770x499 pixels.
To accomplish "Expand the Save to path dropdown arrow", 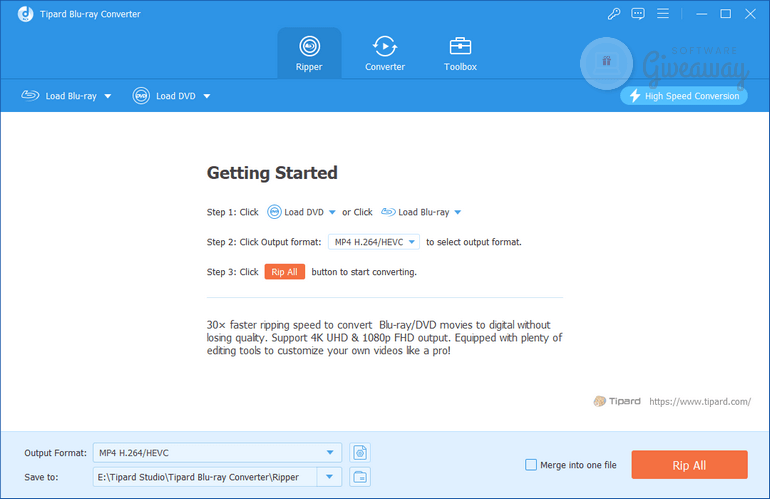I will [330, 477].
